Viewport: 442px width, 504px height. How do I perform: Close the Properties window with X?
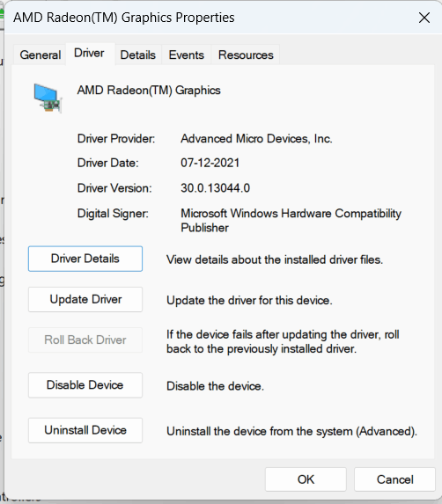coord(424,18)
